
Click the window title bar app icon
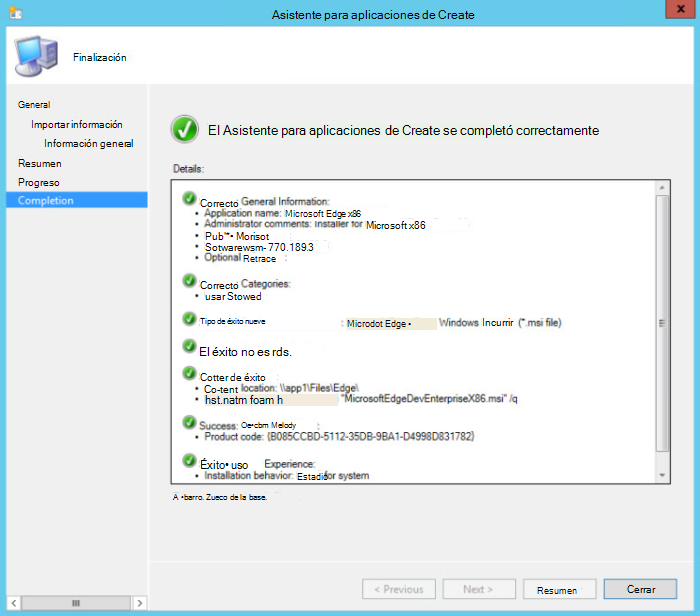point(16,13)
